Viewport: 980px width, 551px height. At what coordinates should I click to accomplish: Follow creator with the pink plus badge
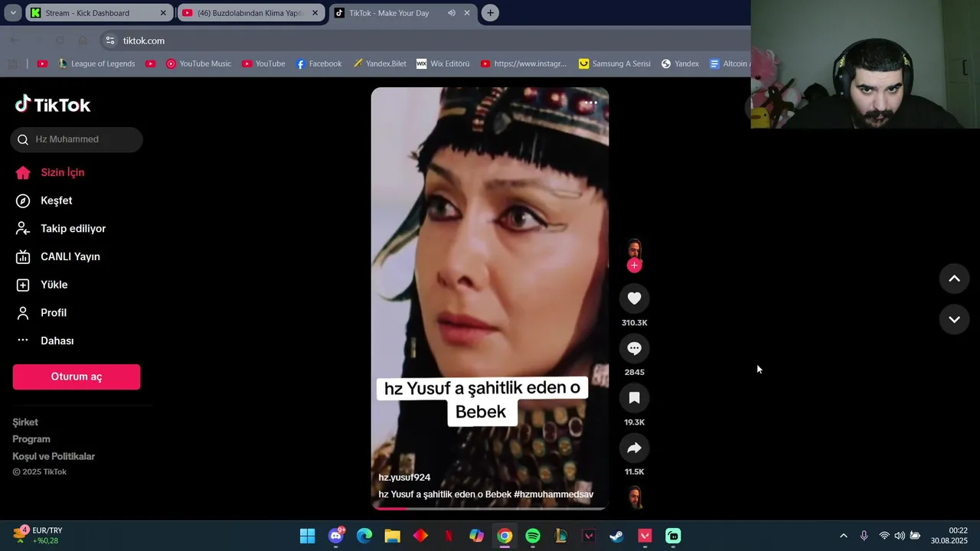634,266
